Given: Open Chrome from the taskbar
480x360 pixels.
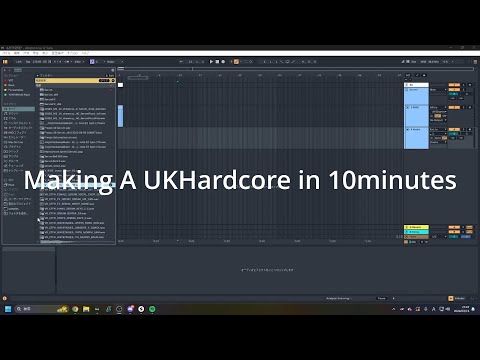Looking at the screenshot, I should 75,309.
